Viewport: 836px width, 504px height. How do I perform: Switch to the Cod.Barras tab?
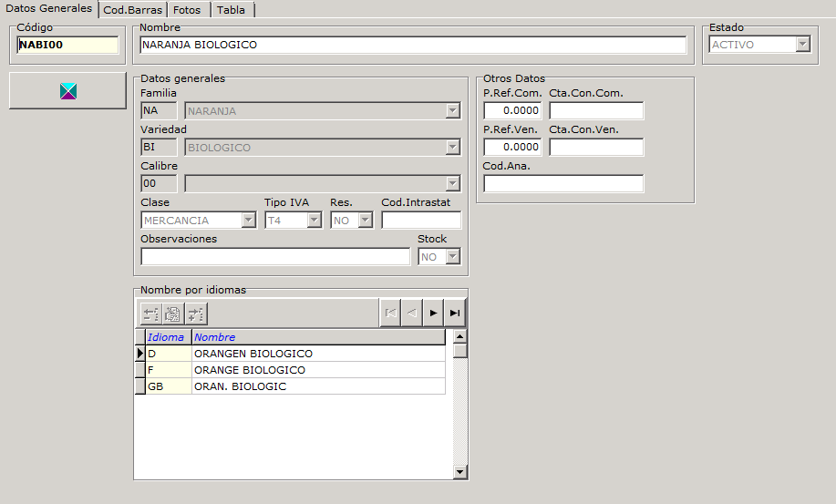133,10
